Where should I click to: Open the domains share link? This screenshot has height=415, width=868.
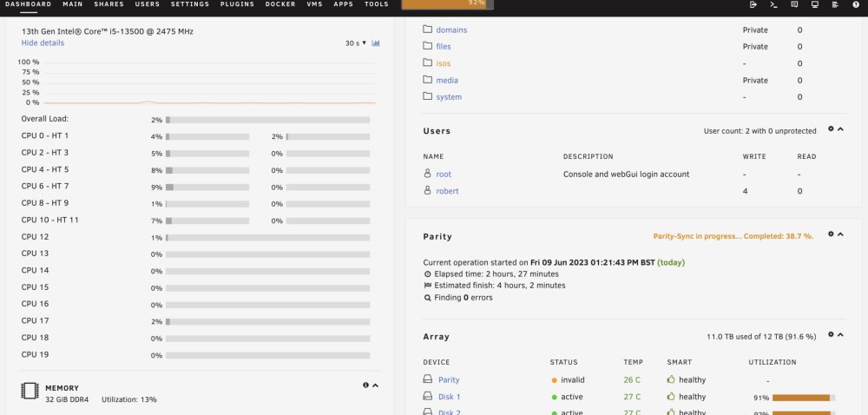click(x=451, y=30)
